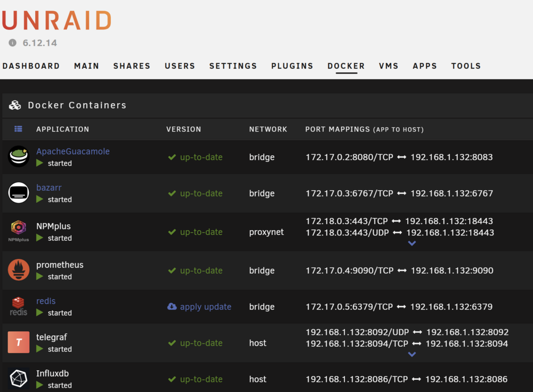533x392 pixels.
Task: Click the telegraf container name
Action: coord(52,337)
